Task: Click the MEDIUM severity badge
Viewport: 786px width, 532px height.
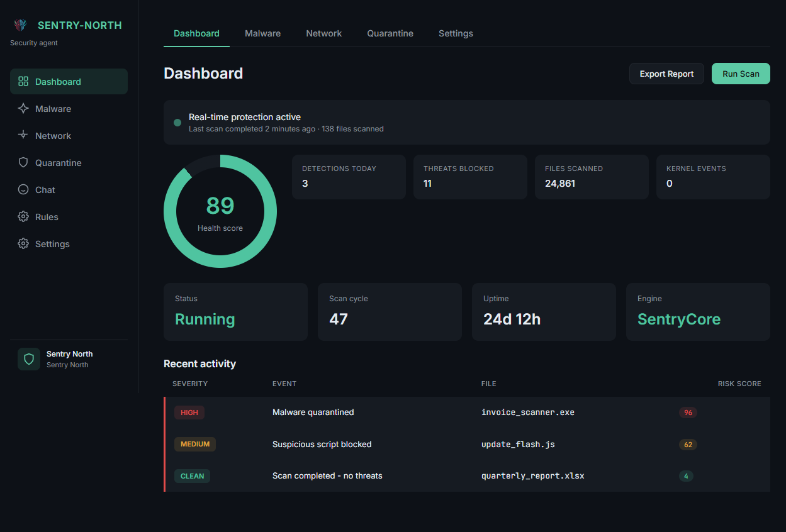Action: 195,444
